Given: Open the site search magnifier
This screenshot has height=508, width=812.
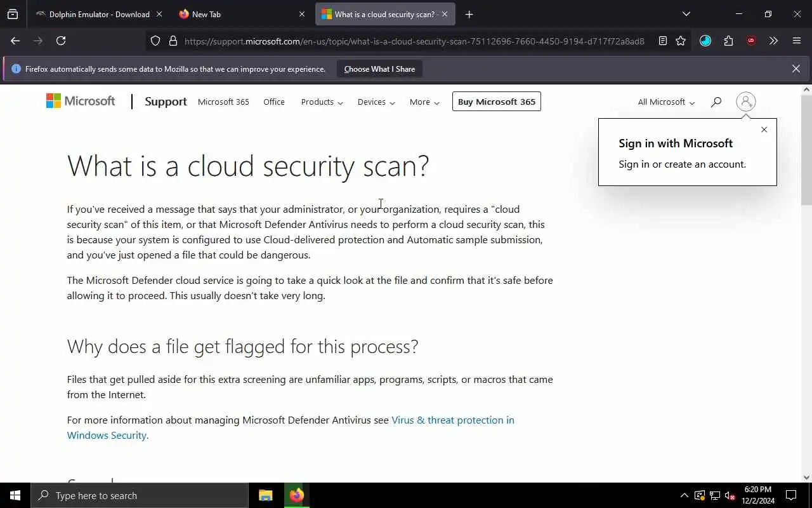Looking at the screenshot, I should click(x=716, y=102).
